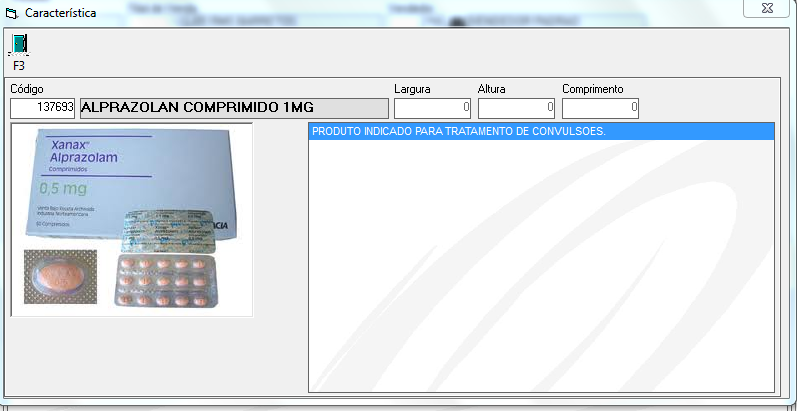Click the Xanax Alprazolam product image
This screenshot has width=797, height=411.
(x=132, y=219)
